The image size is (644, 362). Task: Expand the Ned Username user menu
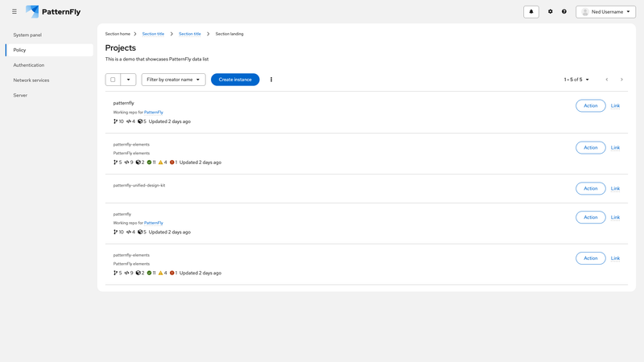coord(605,12)
